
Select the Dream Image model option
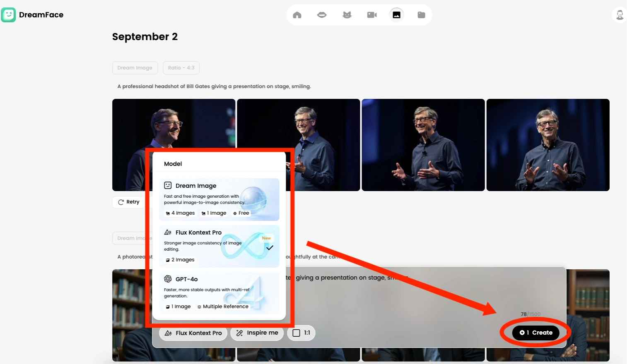pyautogui.click(x=219, y=199)
